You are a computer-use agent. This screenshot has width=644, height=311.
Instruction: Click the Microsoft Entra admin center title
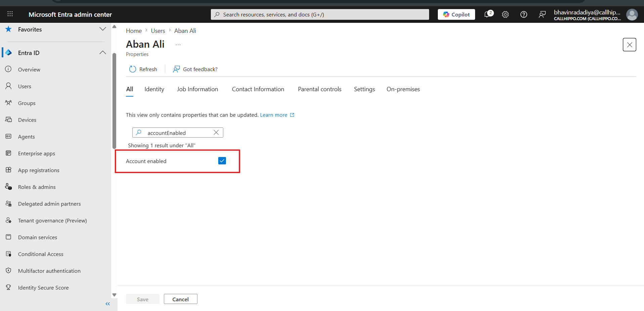(x=70, y=14)
